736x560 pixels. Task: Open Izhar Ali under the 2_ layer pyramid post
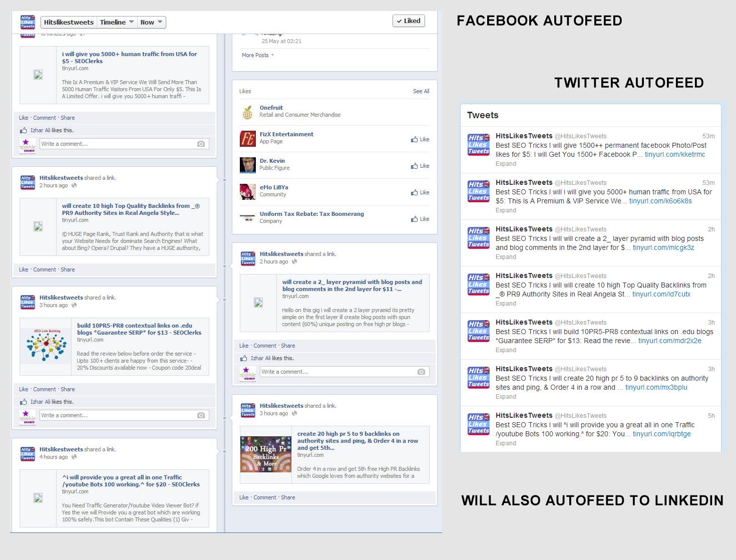click(x=260, y=358)
